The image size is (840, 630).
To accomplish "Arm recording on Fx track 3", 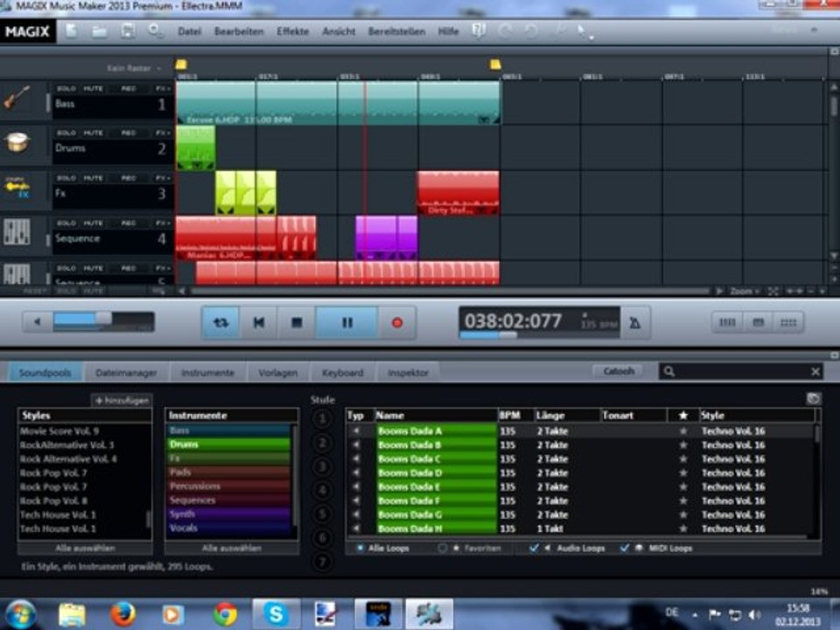I will pyautogui.click(x=129, y=178).
